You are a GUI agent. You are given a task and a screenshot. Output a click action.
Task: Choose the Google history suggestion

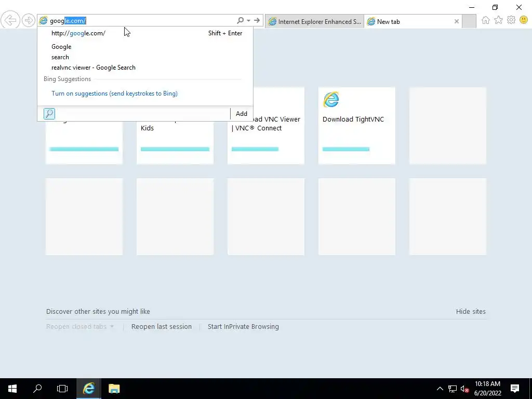click(146, 47)
